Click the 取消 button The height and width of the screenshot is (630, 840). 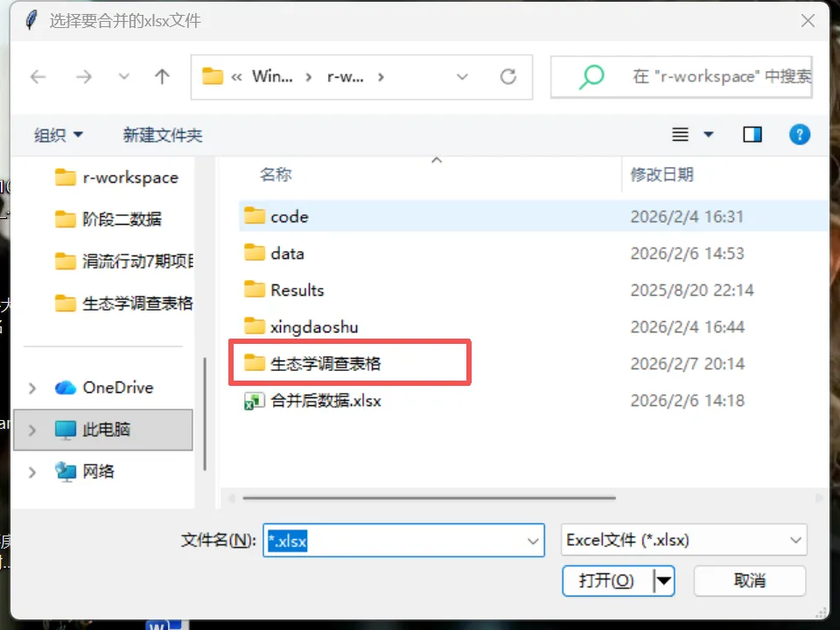[750, 581]
